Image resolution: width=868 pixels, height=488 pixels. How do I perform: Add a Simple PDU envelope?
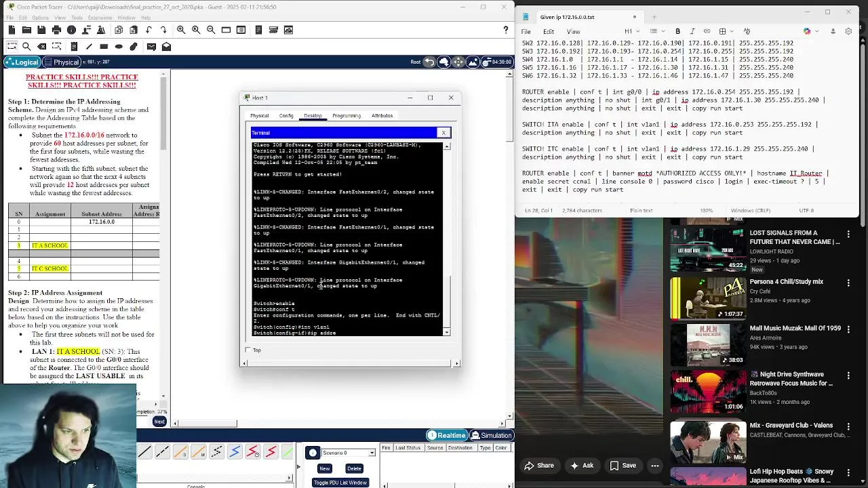coord(151,46)
